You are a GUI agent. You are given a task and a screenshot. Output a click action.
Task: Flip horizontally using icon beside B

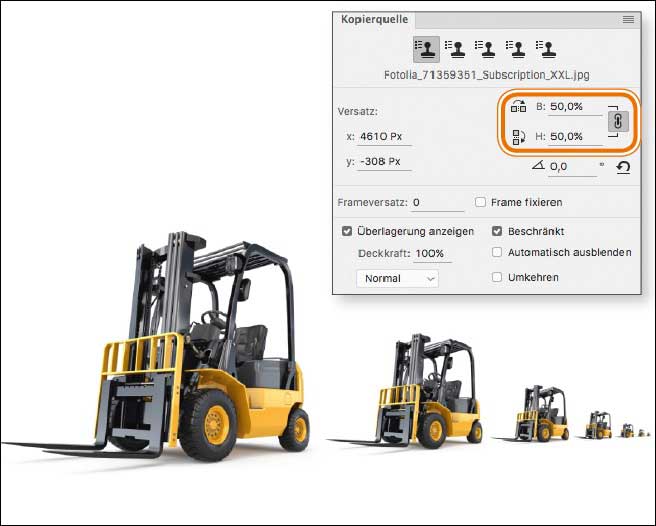pos(518,106)
